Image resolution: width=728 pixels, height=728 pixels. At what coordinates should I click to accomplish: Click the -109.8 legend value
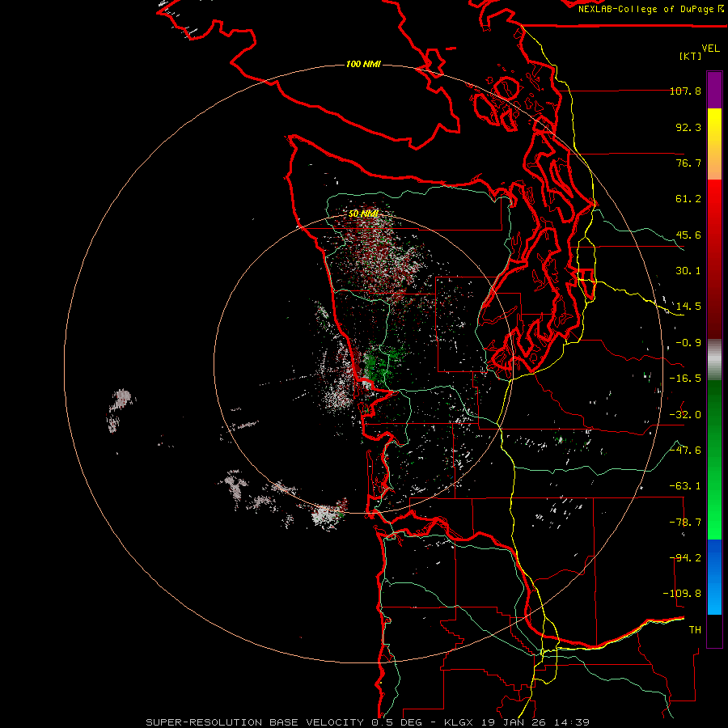[x=682, y=594]
